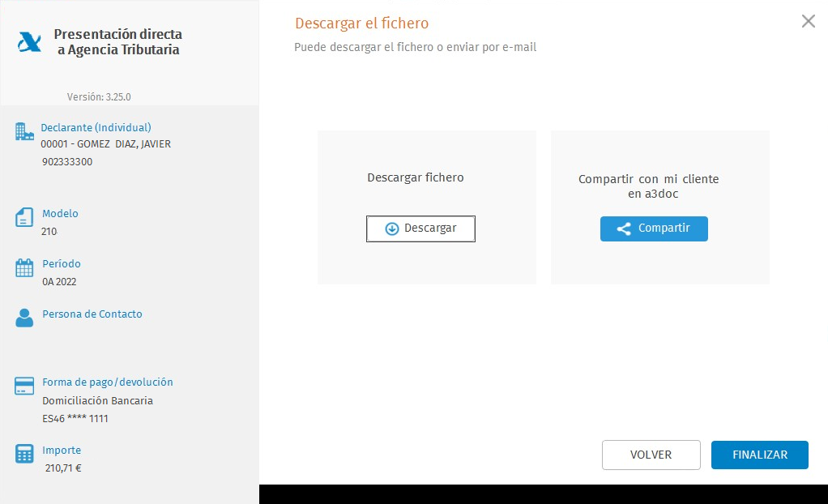Click the subtitle about downloading or emailing the file

pyautogui.click(x=415, y=47)
